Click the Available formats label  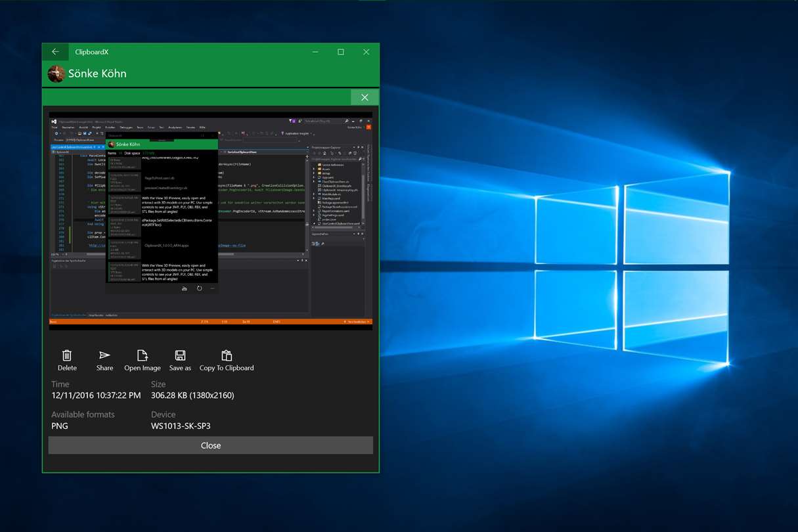coord(83,414)
